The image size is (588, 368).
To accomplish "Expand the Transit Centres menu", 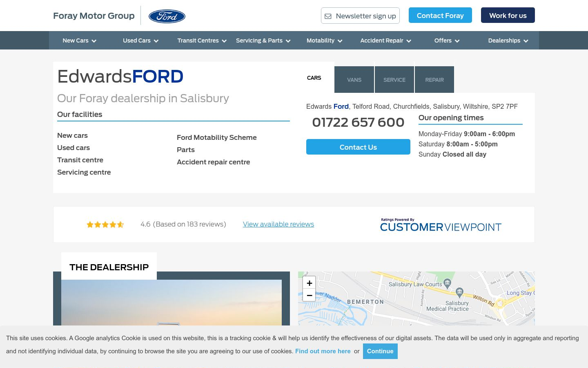I will pos(202,40).
